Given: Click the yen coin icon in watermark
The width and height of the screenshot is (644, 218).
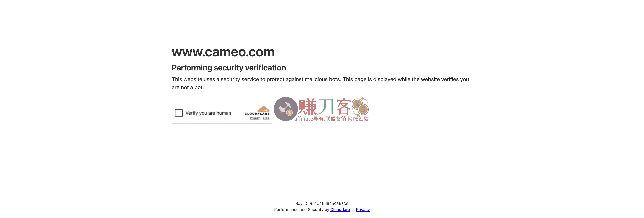Looking at the screenshot, I should click(357, 104).
